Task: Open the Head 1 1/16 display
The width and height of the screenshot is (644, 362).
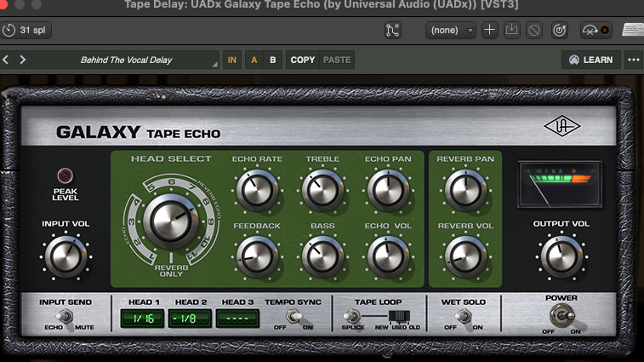Action: 142,319
